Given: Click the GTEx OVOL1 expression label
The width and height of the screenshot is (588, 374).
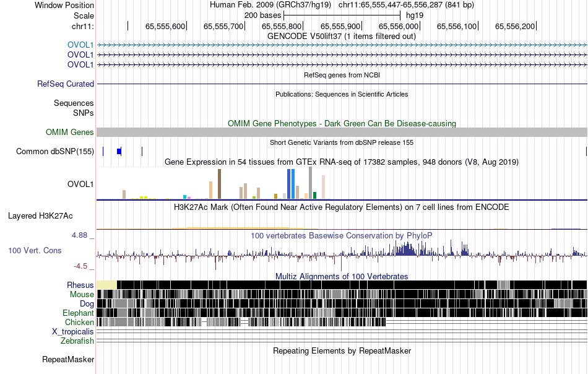Looking at the screenshot, I should [x=80, y=184].
